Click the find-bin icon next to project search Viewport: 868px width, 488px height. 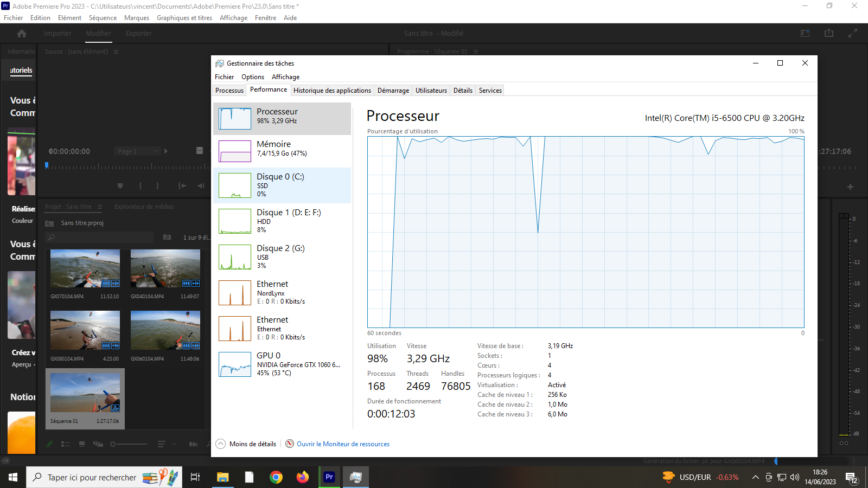[x=167, y=237]
